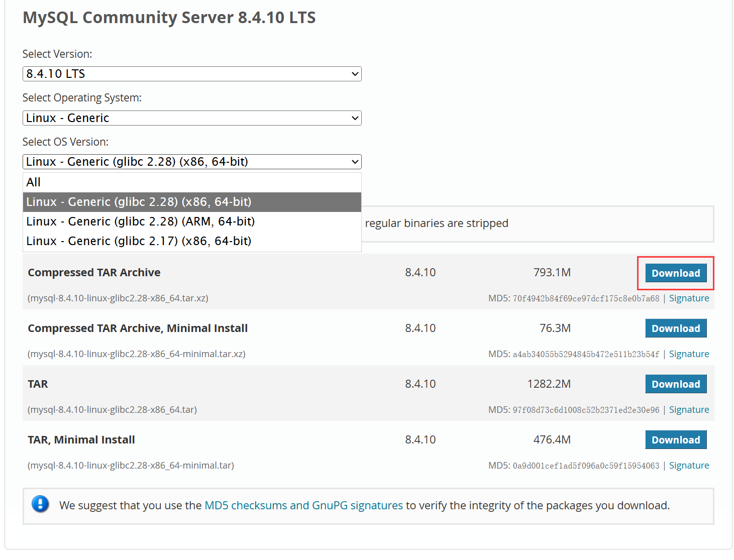The height and width of the screenshot is (560, 734).
Task: Click the regular binaries are stripped note
Action: click(x=437, y=223)
